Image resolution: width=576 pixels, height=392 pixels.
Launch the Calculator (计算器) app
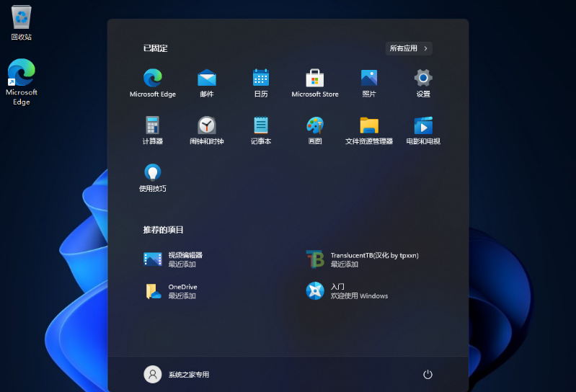point(152,130)
